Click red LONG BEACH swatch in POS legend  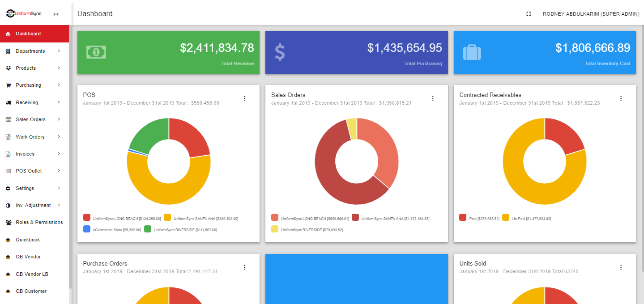(87, 218)
